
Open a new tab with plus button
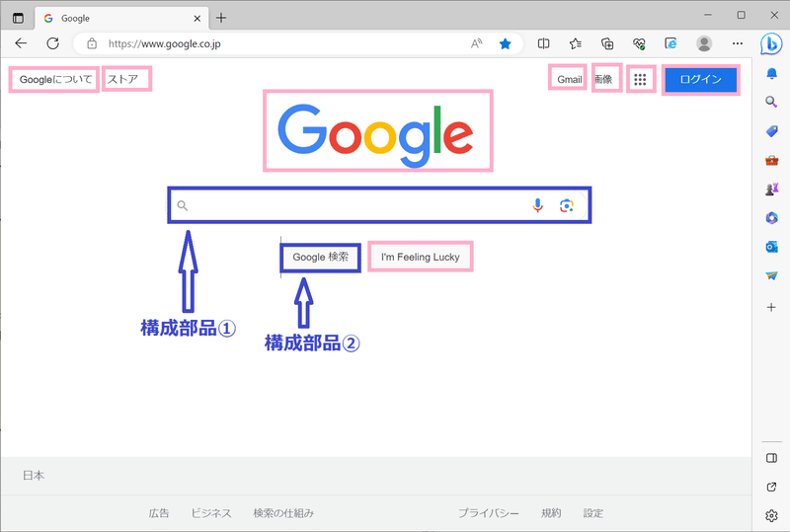point(221,18)
